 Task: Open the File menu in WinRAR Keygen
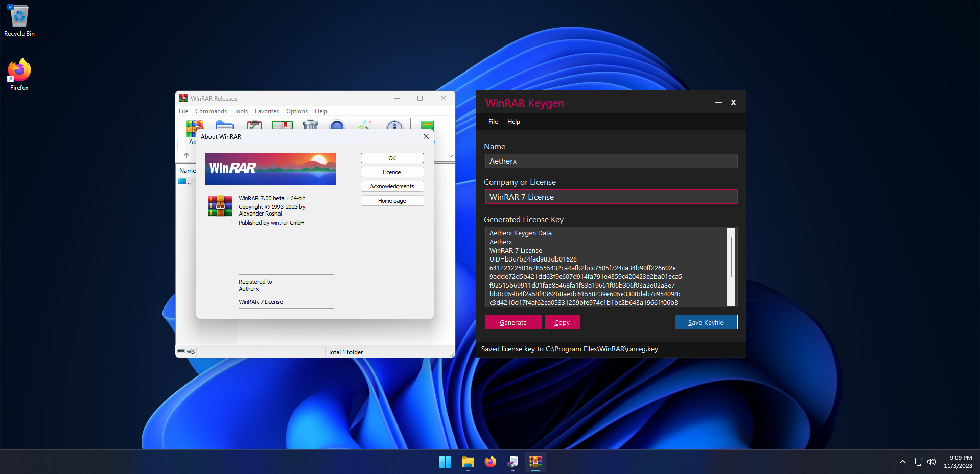493,122
